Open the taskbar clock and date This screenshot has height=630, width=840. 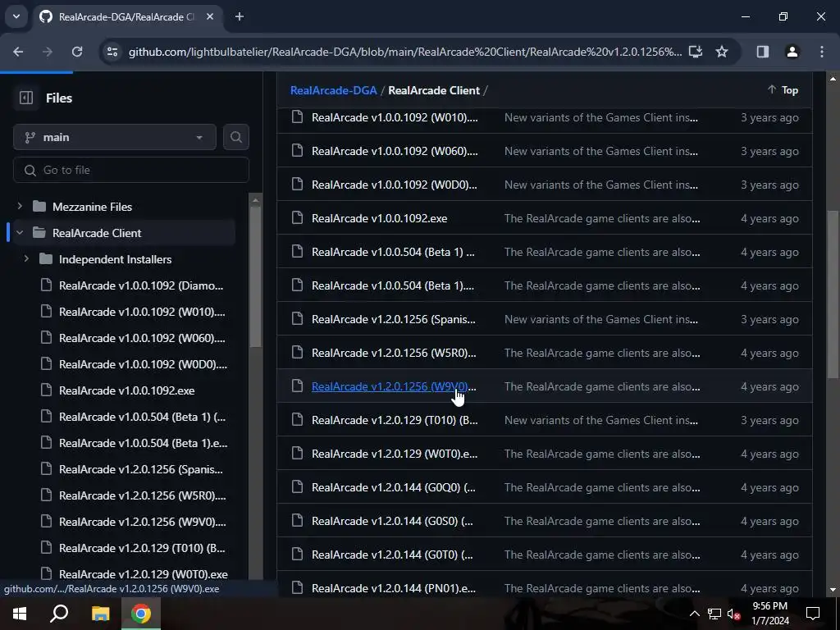point(769,614)
